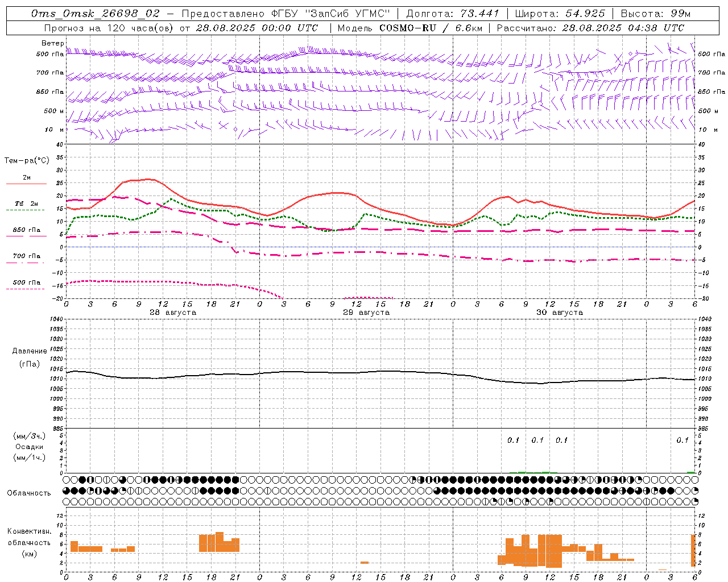
Task: Click the Высота: 99м header field
Action: [x=655, y=14]
